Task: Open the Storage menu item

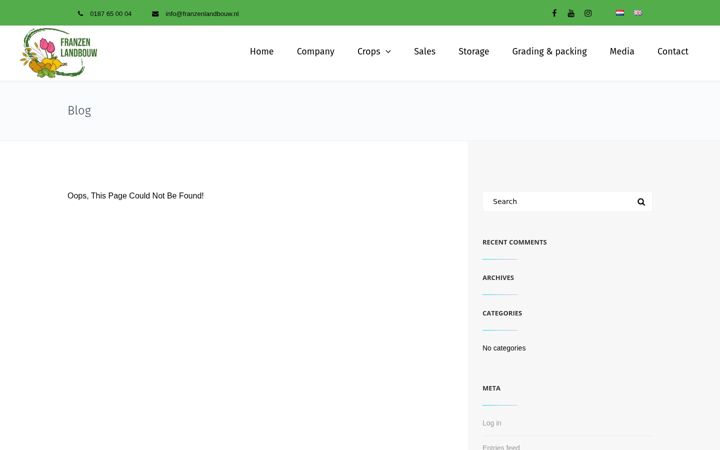Action: [473, 51]
